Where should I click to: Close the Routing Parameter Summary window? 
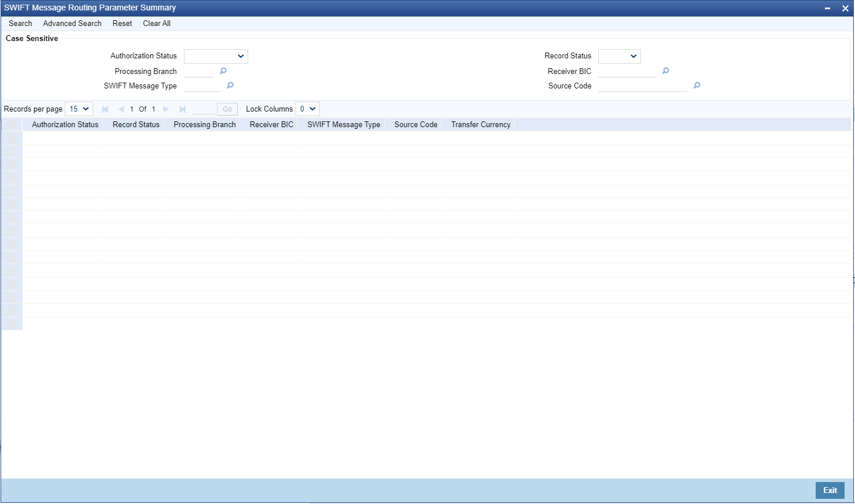(845, 8)
